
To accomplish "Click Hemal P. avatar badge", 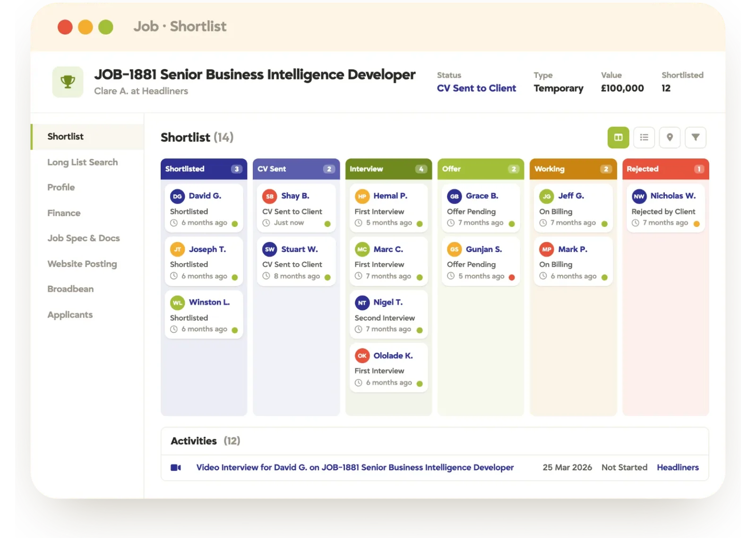I will point(362,196).
